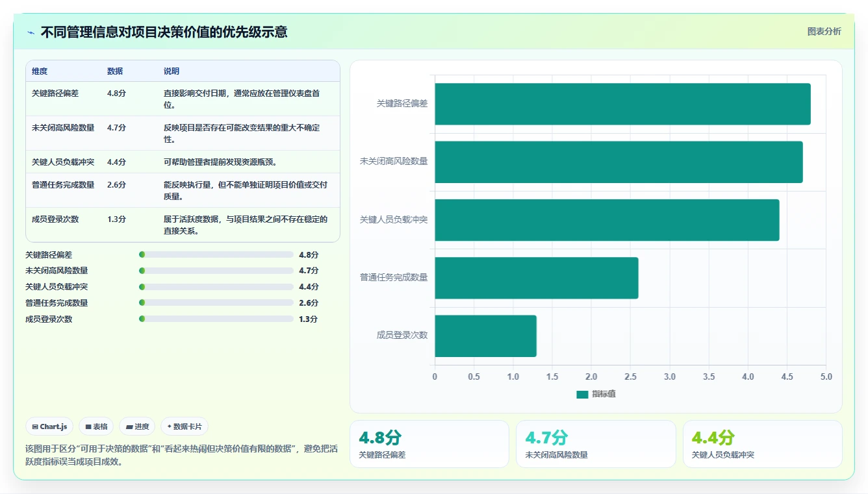Click the 5.0 tick on the x-axis

point(826,377)
